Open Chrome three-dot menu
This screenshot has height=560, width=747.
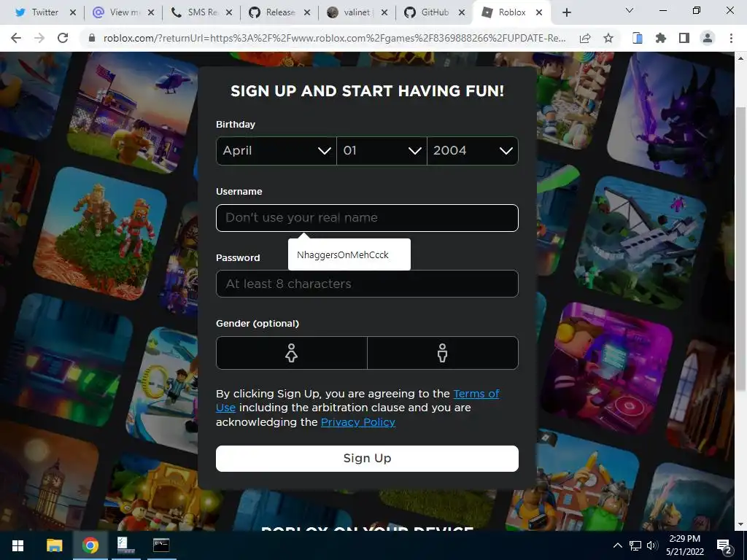(731, 38)
